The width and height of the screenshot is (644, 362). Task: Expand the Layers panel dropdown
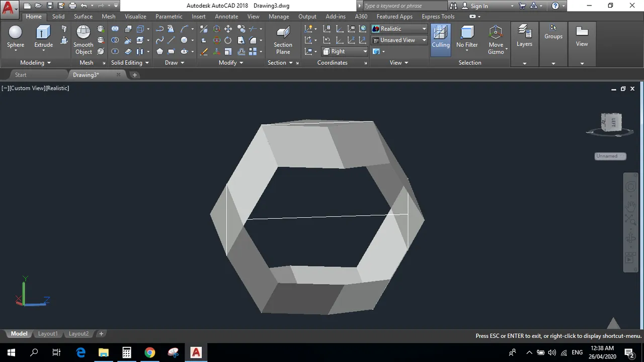point(524,63)
